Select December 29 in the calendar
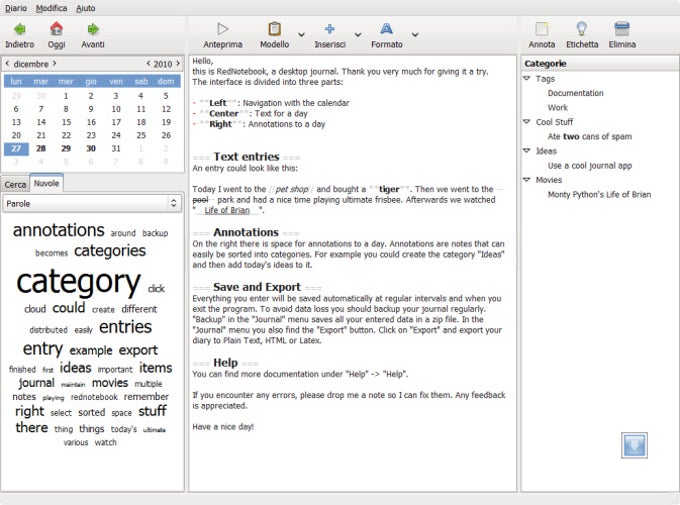 point(66,148)
